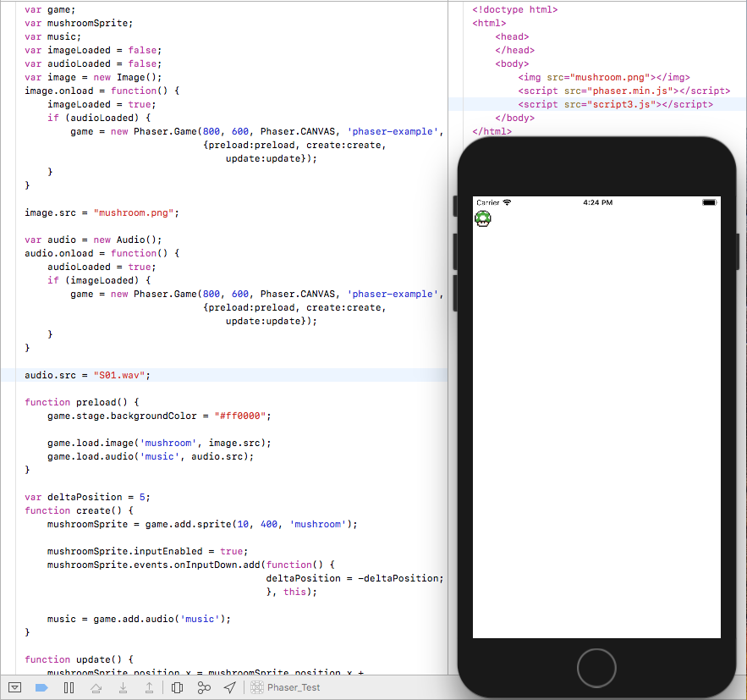
Task: Click the line audio.src = "S01.wav"
Action: pyautogui.click(x=88, y=375)
